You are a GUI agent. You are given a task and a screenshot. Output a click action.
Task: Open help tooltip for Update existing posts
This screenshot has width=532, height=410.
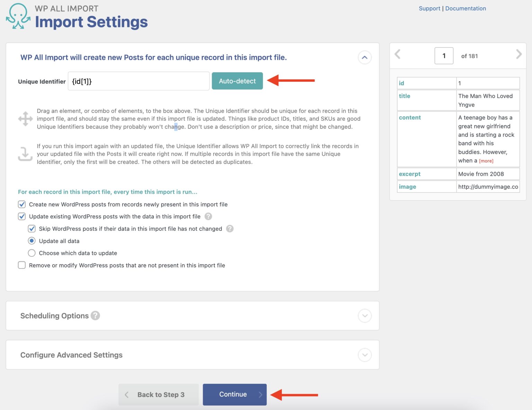(x=208, y=217)
